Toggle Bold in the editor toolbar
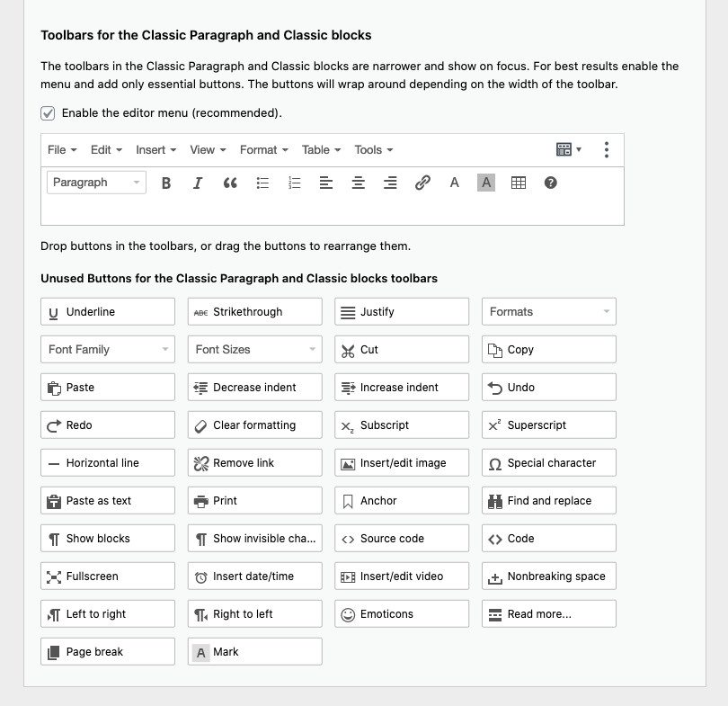This screenshot has height=706, width=728. point(165,183)
